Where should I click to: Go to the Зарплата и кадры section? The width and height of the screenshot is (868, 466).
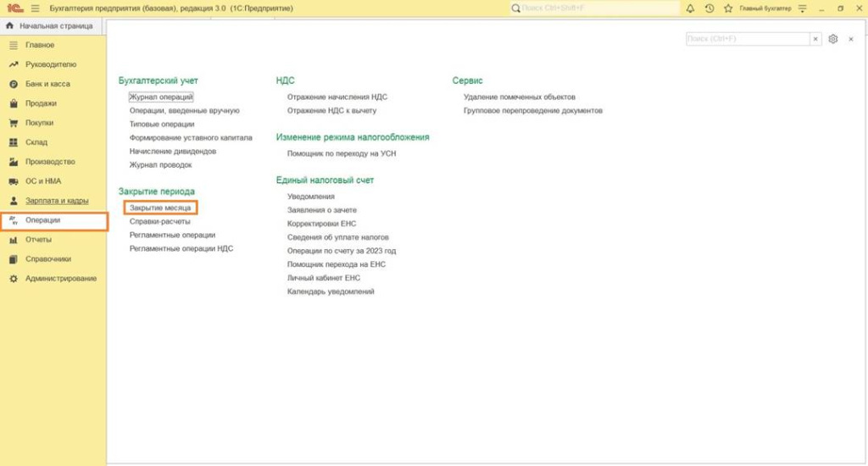tap(57, 201)
